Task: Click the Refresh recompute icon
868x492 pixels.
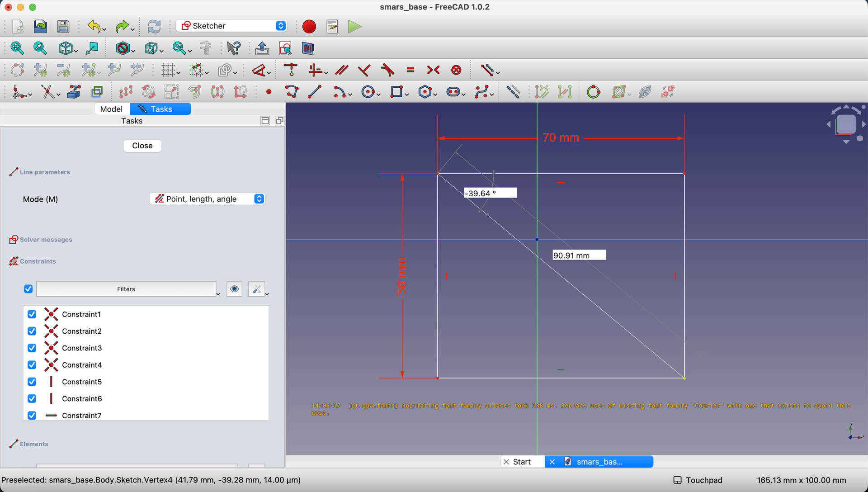Action: click(154, 26)
